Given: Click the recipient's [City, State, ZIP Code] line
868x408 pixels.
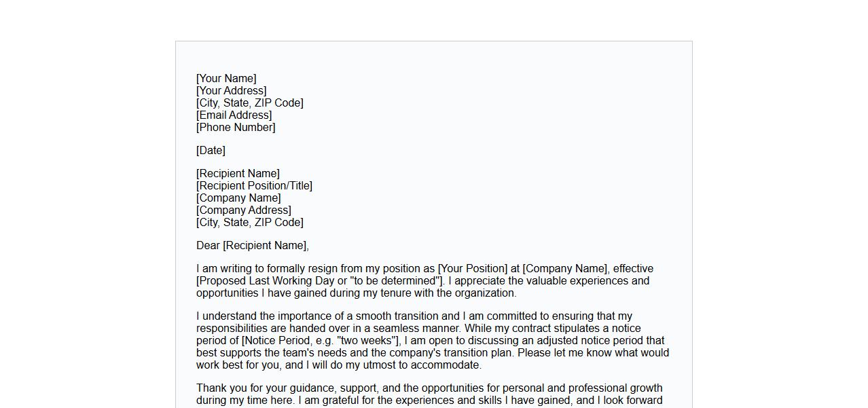Looking at the screenshot, I should tap(249, 223).
